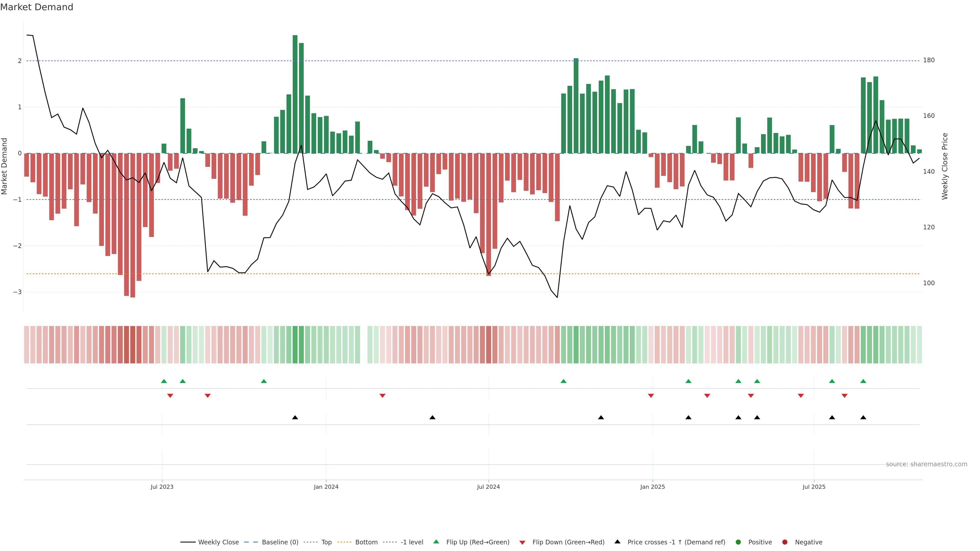
Task: Click the Market Demand chart title
Action: click(x=36, y=7)
